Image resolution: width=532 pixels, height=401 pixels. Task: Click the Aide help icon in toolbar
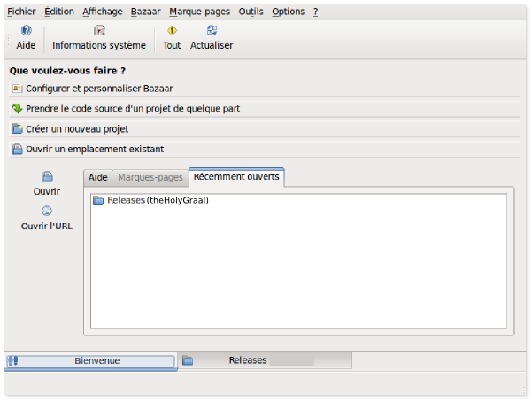[x=27, y=30]
